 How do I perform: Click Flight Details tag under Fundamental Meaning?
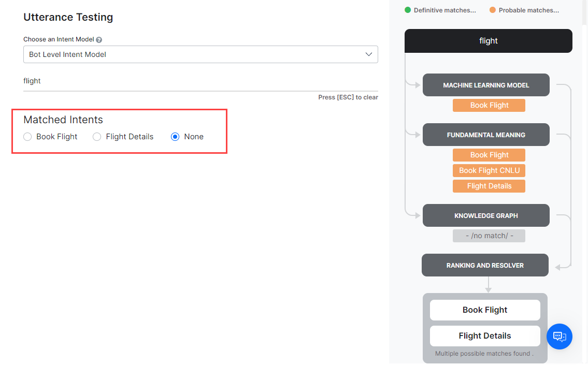[489, 186]
